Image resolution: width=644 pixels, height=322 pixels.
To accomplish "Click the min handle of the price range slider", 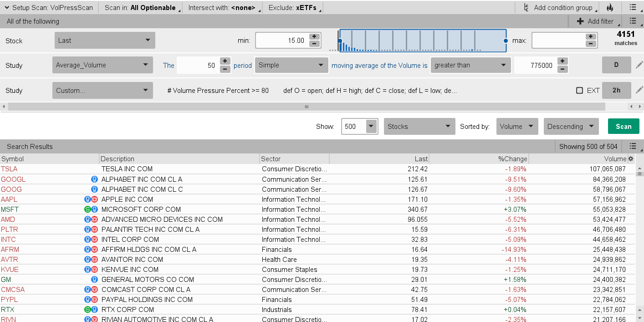I will click(x=340, y=41).
